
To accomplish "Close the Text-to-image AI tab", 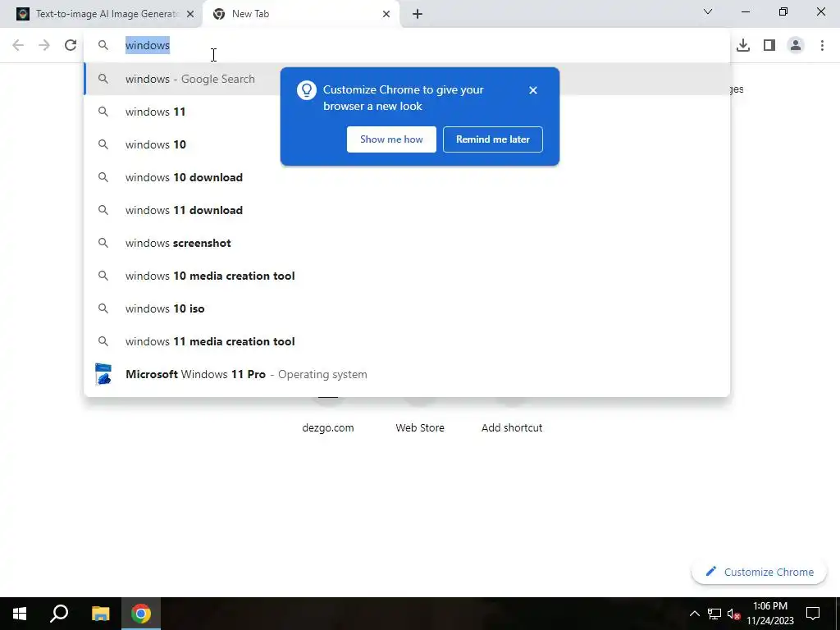I will (190, 14).
